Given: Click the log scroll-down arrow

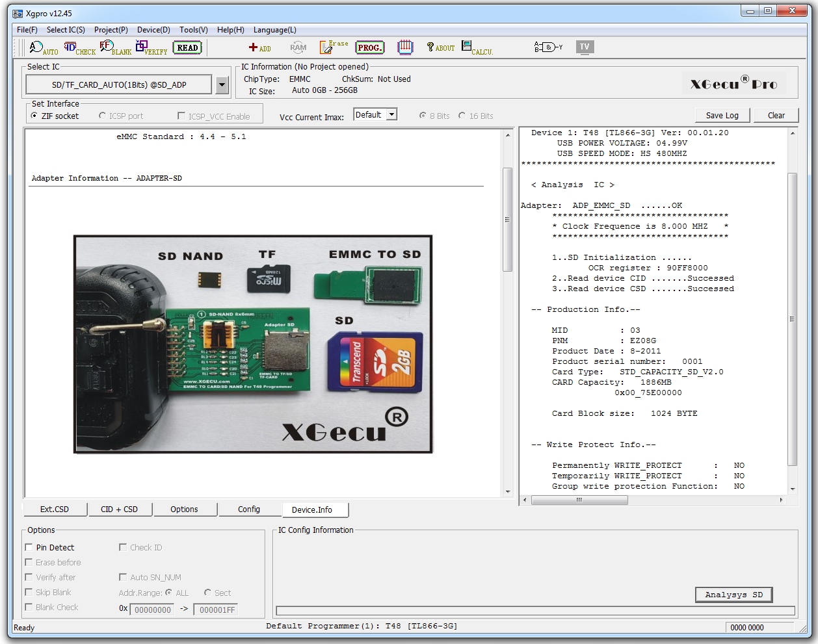Looking at the screenshot, I should (x=793, y=489).
